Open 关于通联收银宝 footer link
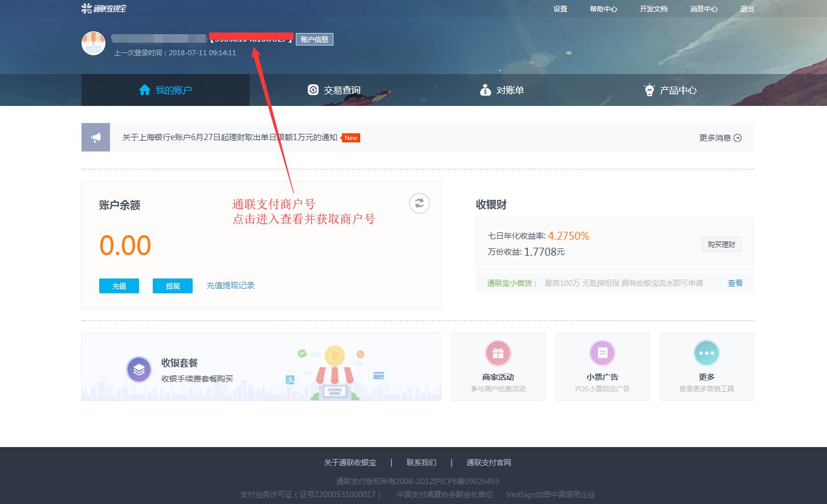827x504 pixels. pos(351,462)
